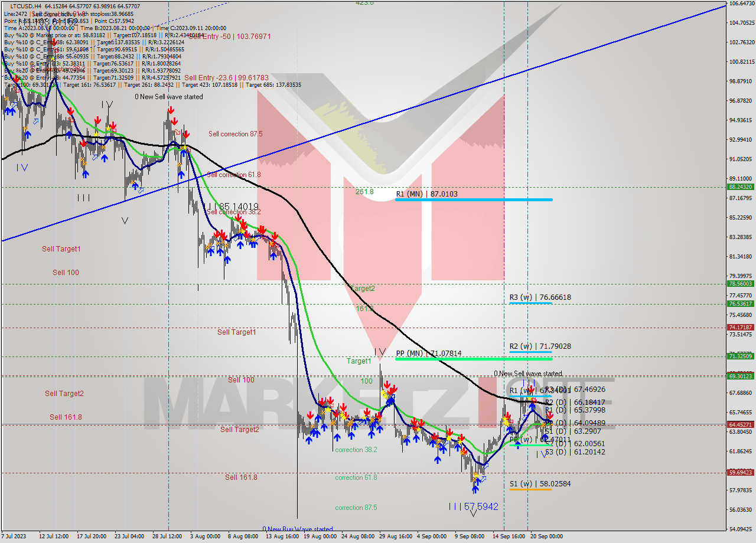Click the '28 Jul 12:00' time axis label
756x543 pixels.
(x=168, y=537)
